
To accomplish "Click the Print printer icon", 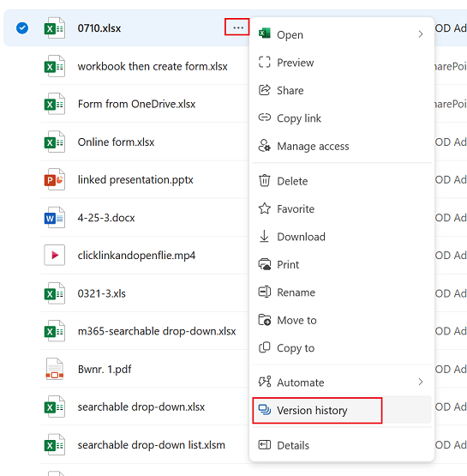I will pyautogui.click(x=265, y=264).
